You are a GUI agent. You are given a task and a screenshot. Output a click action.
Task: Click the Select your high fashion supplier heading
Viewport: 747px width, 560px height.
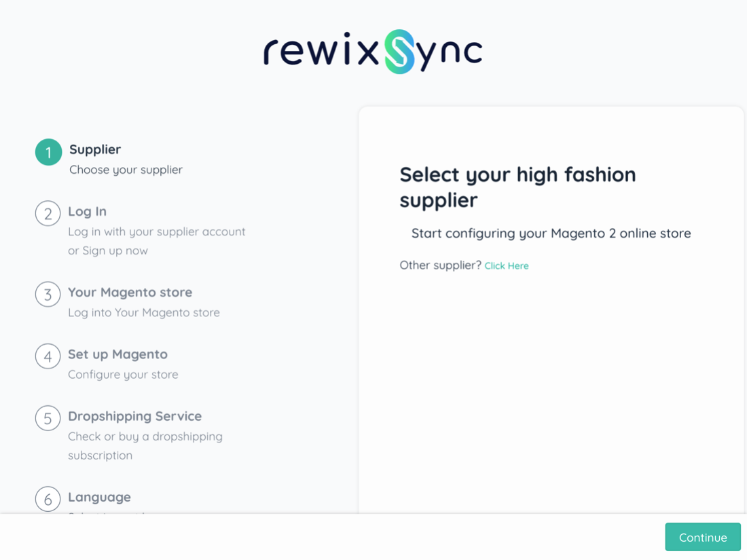tap(517, 187)
